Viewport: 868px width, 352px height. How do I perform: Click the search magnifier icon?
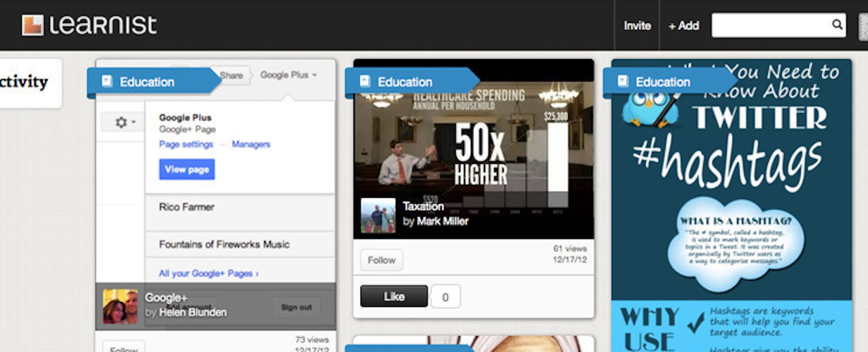[x=837, y=24]
